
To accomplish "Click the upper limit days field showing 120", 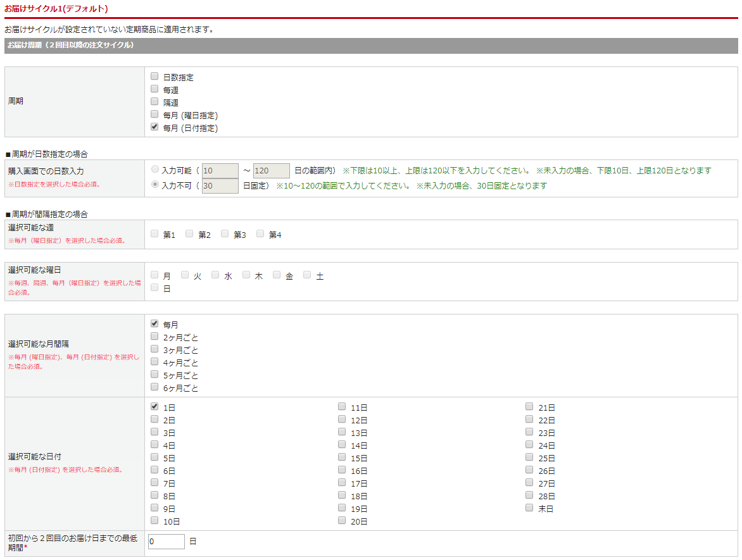I will pyautogui.click(x=271, y=171).
